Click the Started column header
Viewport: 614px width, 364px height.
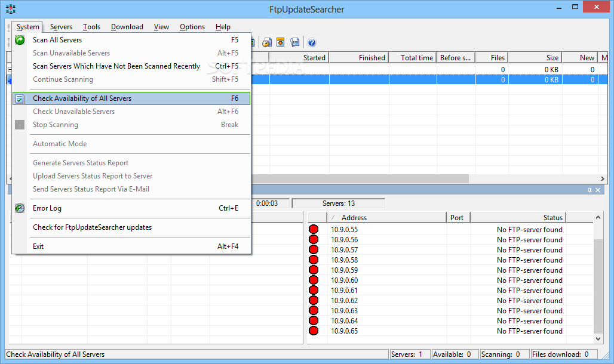pyautogui.click(x=299, y=57)
